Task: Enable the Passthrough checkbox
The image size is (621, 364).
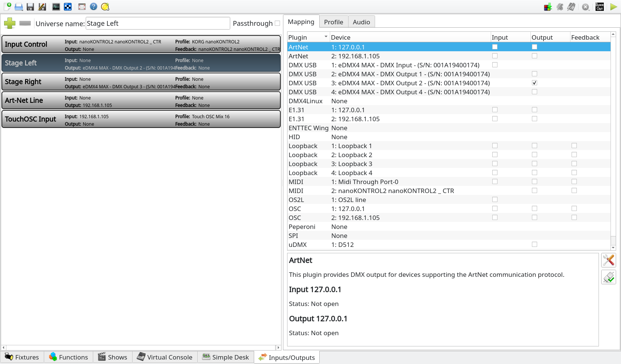Action: [277, 23]
